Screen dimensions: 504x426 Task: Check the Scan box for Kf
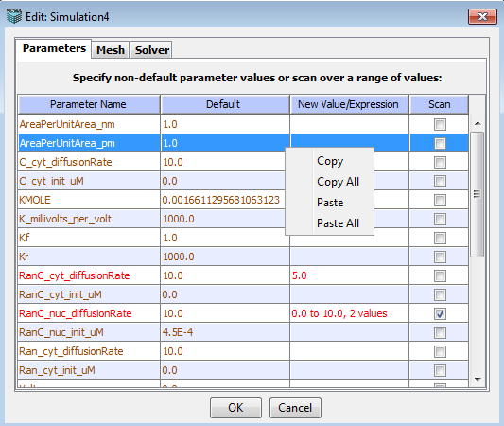pos(440,238)
